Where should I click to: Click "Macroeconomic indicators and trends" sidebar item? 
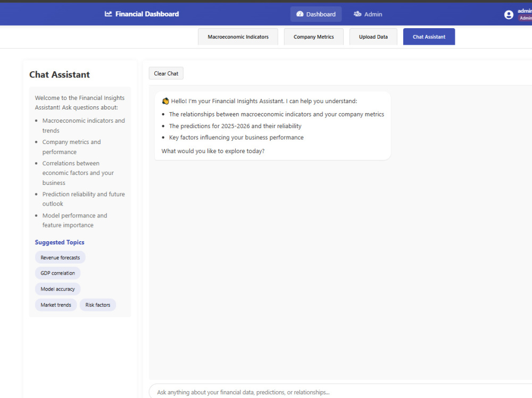click(x=84, y=125)
